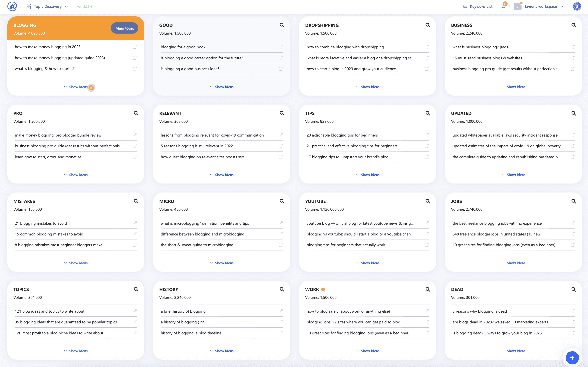Expand Show ideas on BUSINESS card

coord(513,87)
